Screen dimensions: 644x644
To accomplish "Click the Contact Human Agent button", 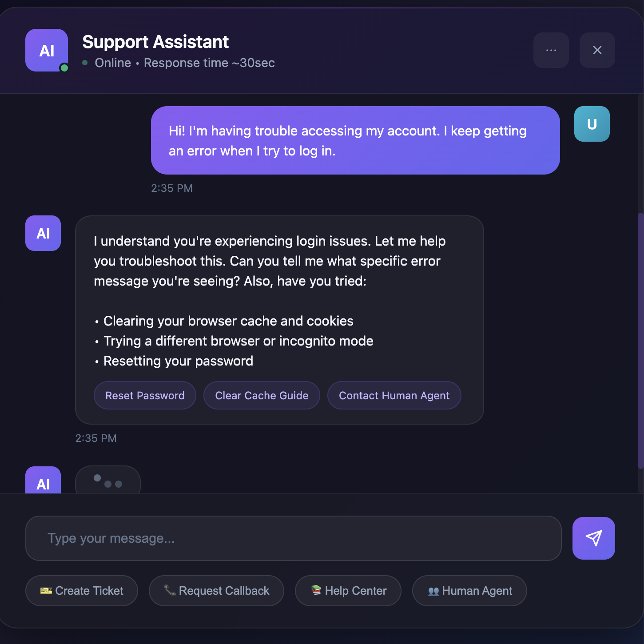I will [394, 395].
